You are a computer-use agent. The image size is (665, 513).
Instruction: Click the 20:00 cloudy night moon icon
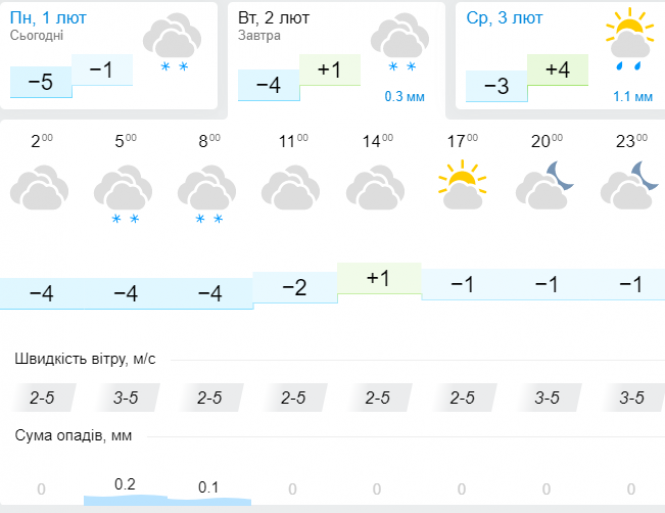pyautogui.click(x=546, y=186)
